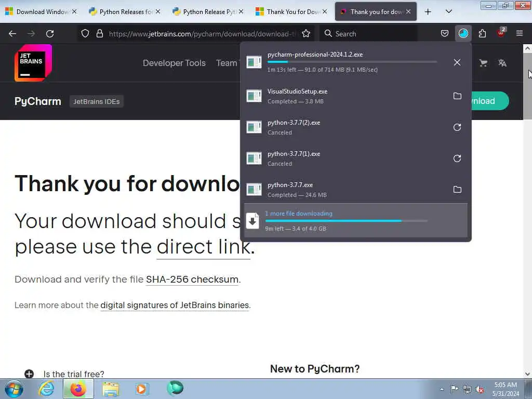This screenshot has height=399, width=532.
Task: Open the network tray icon
Action: 467,389
